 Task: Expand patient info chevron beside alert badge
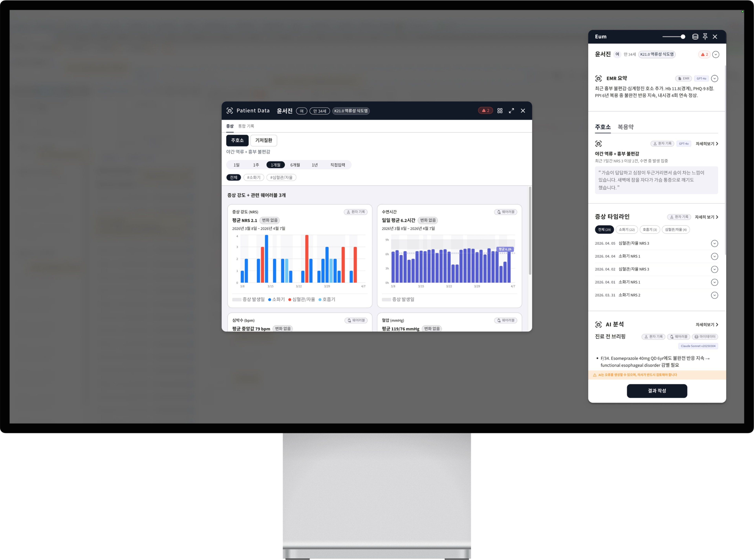point(716,55)
